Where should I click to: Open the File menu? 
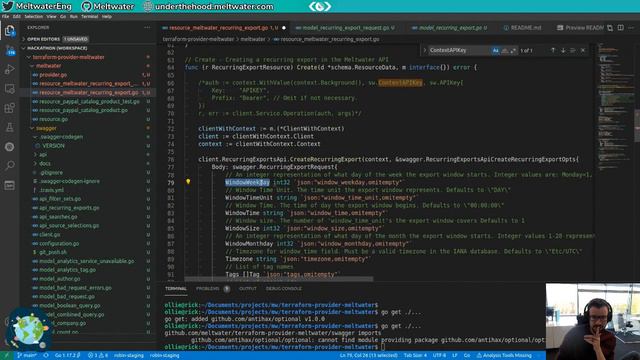pos(5,17)
